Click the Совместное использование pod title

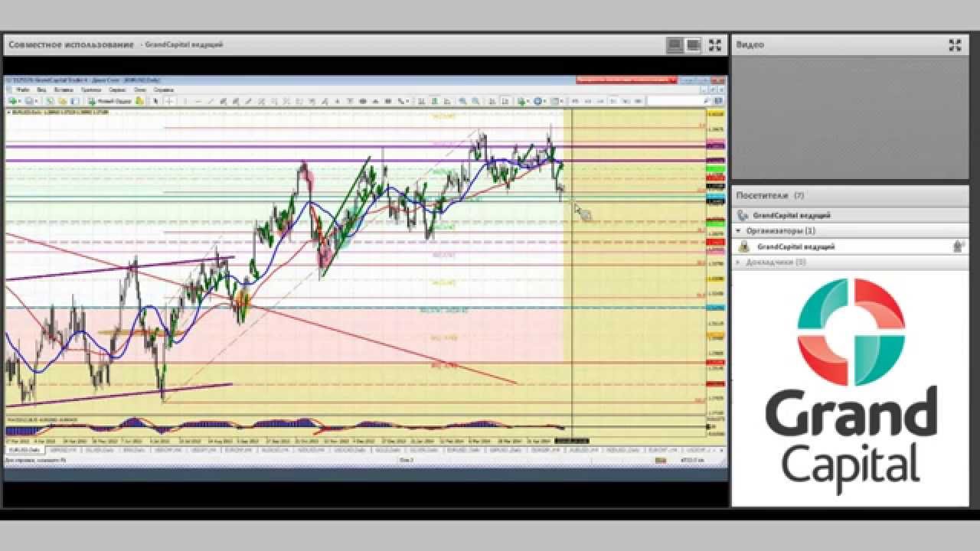point(70,45)
